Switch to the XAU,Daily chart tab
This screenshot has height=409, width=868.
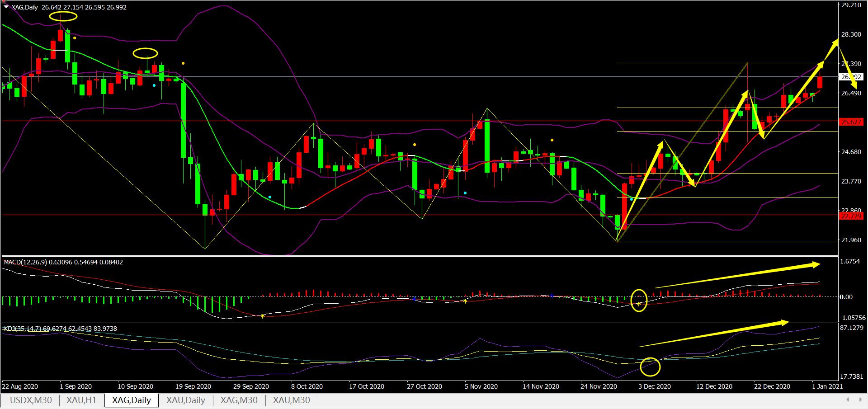pos(185,400)
